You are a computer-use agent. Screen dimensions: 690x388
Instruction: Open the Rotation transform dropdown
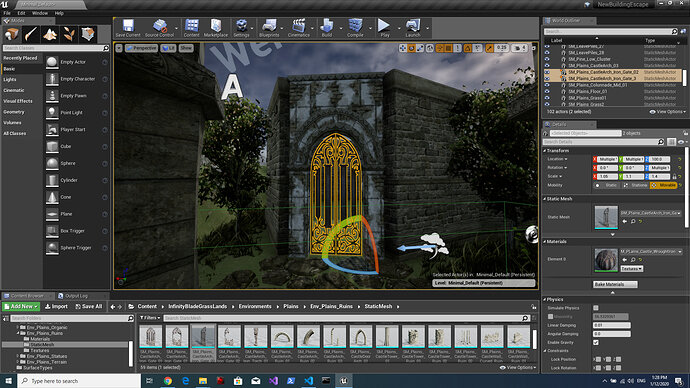(x=557, y=168)
